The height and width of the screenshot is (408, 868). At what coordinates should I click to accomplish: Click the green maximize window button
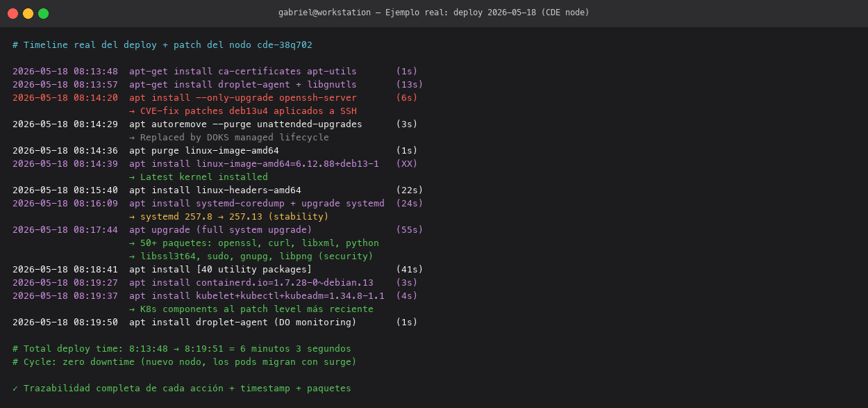coord(43,13)
